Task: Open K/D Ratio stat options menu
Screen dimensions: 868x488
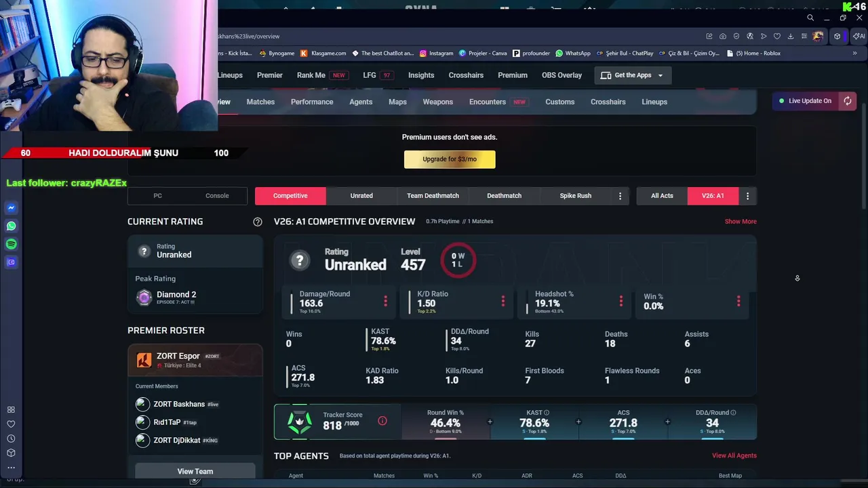Action: coord(503,301)
